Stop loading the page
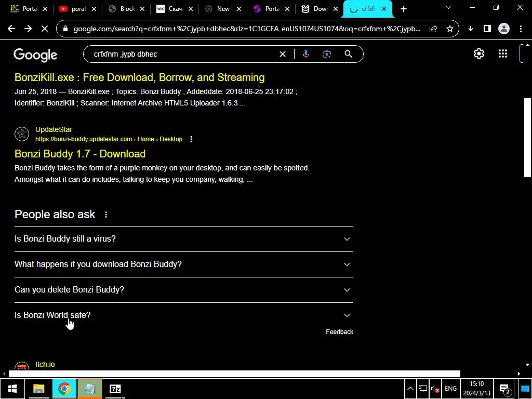 pos(45,29)
